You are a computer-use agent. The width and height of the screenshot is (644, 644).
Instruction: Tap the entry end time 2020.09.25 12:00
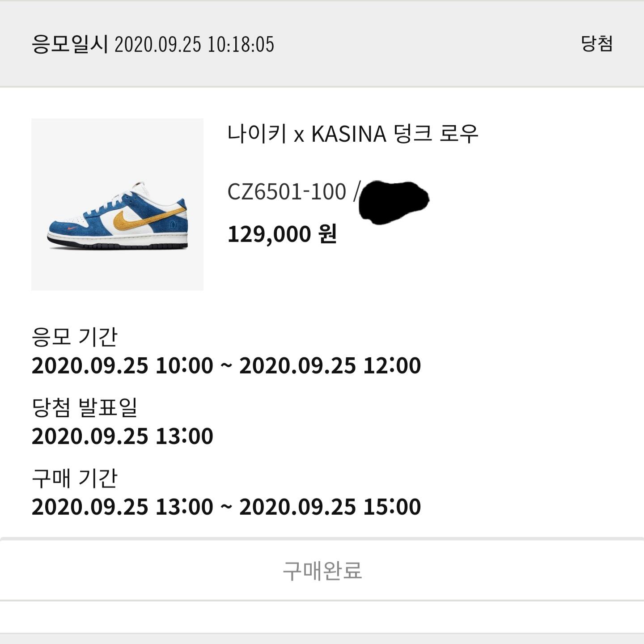point(330,365)
